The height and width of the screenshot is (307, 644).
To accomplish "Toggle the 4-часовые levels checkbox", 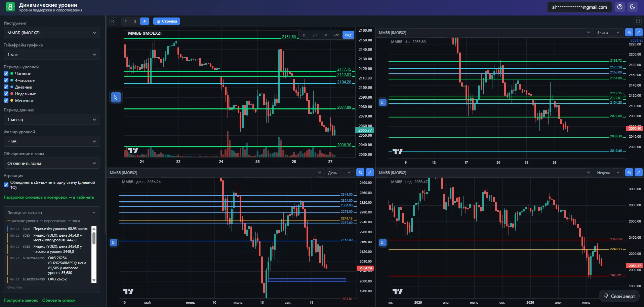I will point(6,80).
